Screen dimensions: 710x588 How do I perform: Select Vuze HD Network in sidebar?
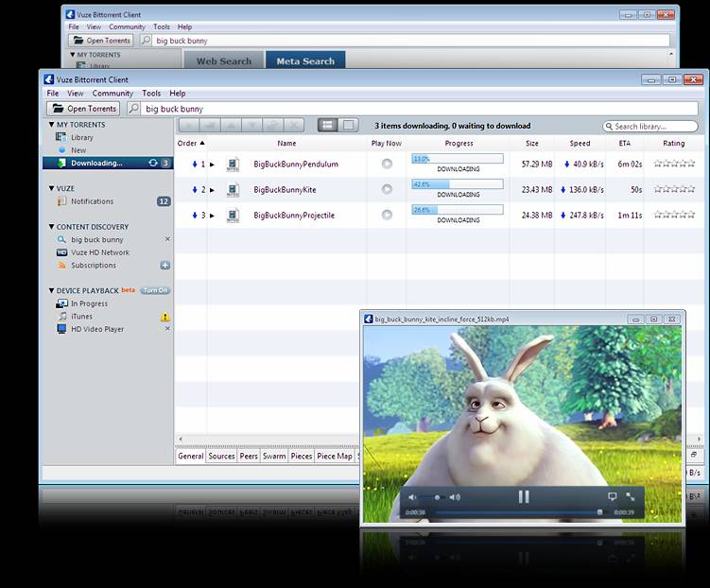pyautogui.click(x=100, y=252)
